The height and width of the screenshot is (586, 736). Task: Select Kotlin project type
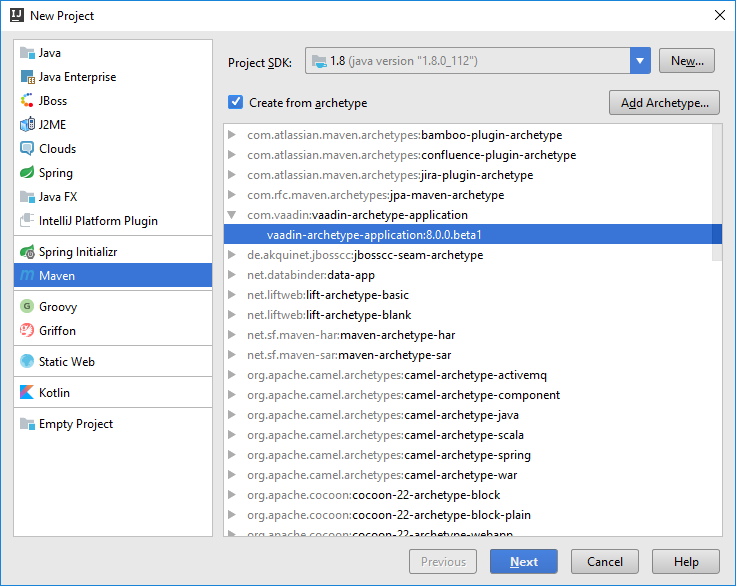(113, 393)
